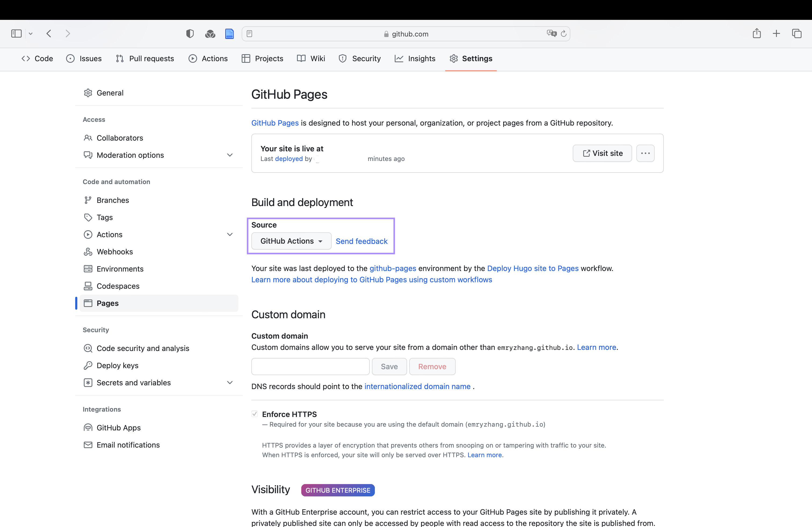Open the repository Actions tab
Image resolution: width=812 pixels, height=527 pixels.
point(208,59)
